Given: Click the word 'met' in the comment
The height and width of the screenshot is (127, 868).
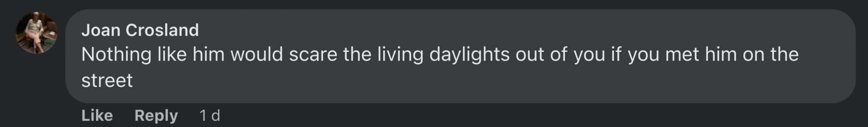Looking at the screenshot, I should click(x=682, y=54).
